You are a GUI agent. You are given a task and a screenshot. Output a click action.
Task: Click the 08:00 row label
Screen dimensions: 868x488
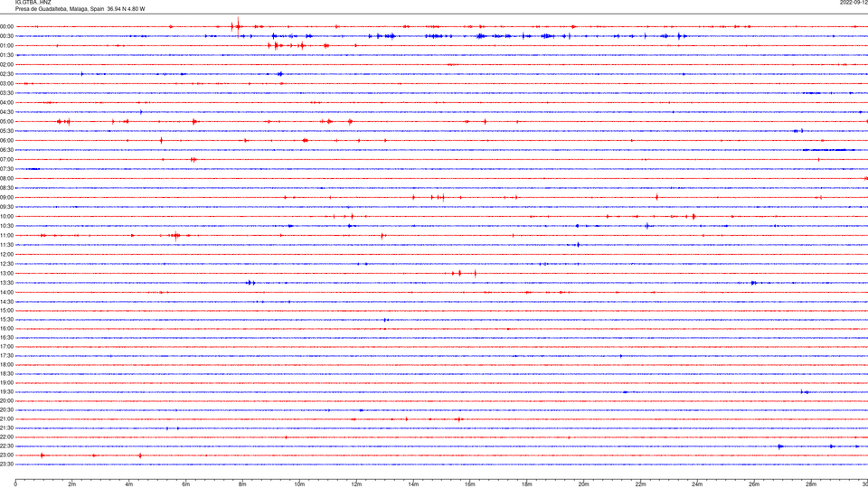click(7, 178)
